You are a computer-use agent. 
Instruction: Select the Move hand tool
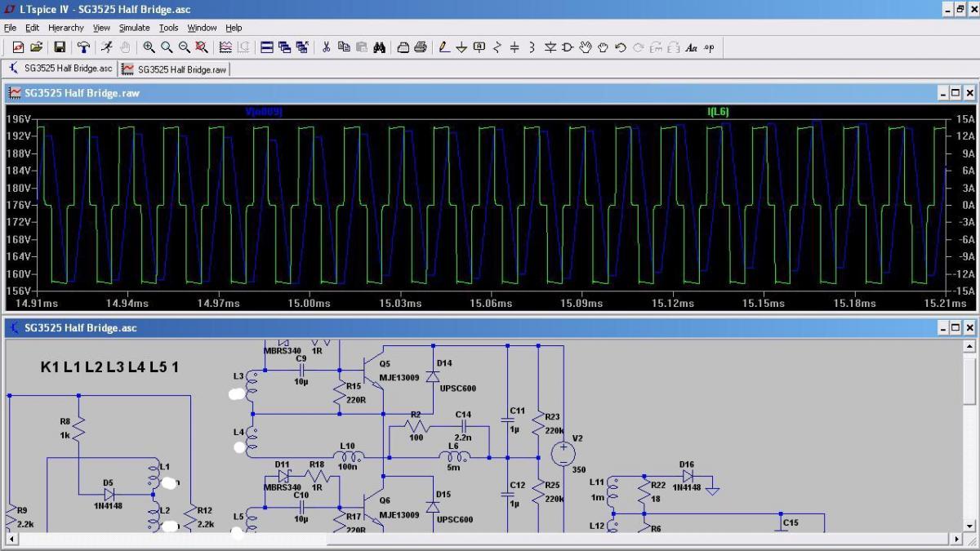pyautogui.click(x=586, y=47)
